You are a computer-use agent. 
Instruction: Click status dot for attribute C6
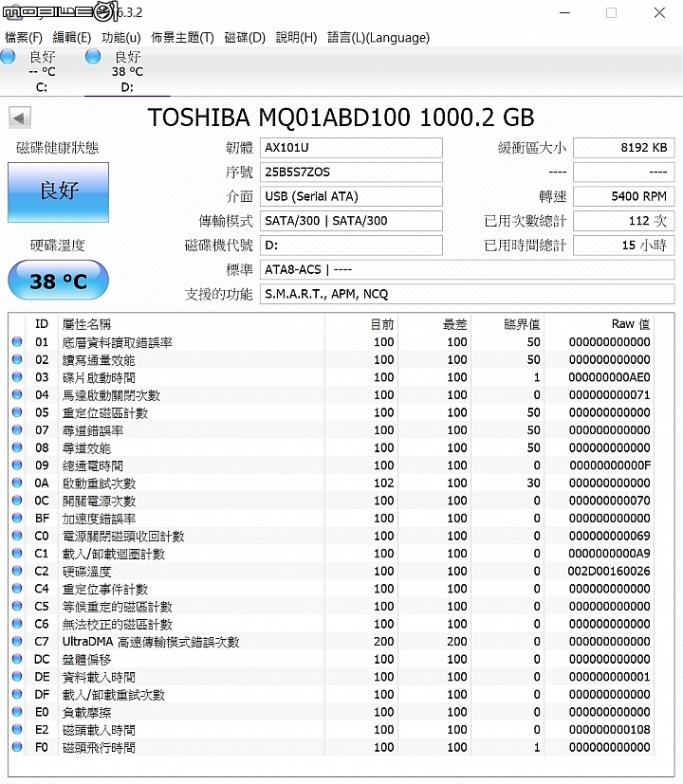click(x=17, y=624)
